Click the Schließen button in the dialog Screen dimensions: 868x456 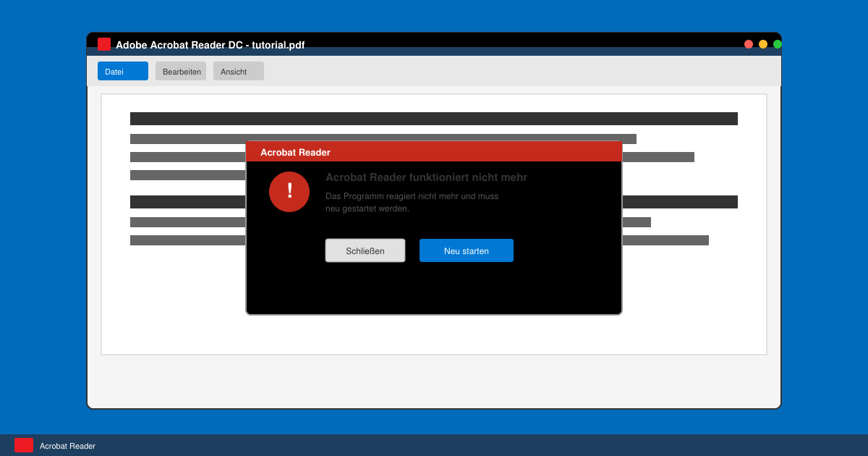coord(365,250)
